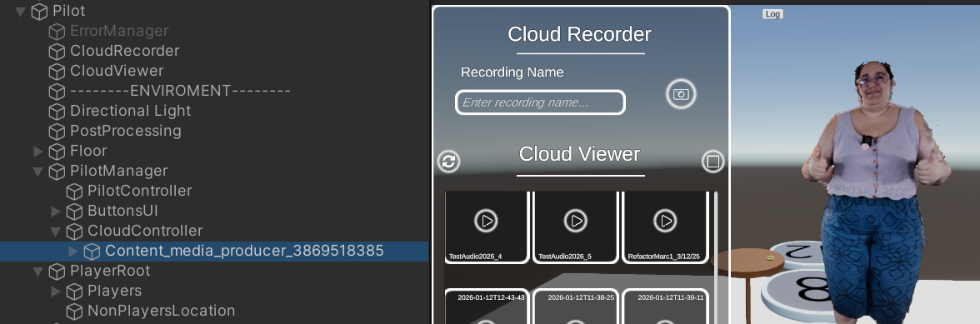Click the cube icon of Pilot
980x324 pixels.
(39, 11)
